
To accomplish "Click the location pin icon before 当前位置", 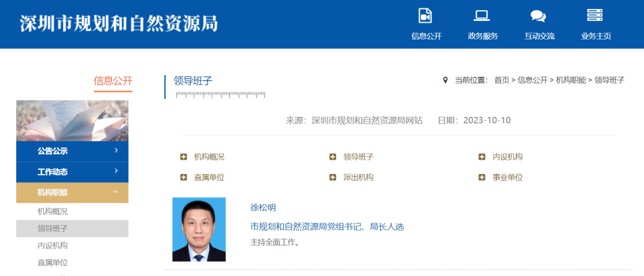I will pos(445,80).
